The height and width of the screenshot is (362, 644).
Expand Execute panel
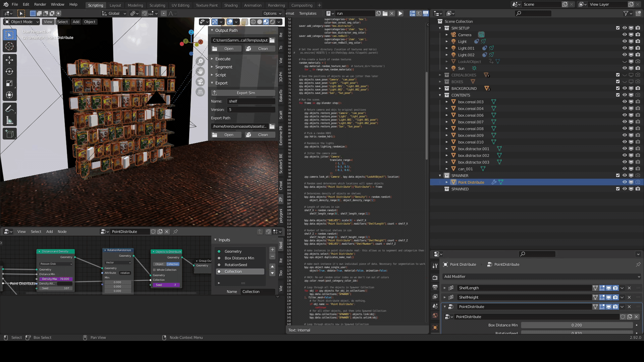223,59
